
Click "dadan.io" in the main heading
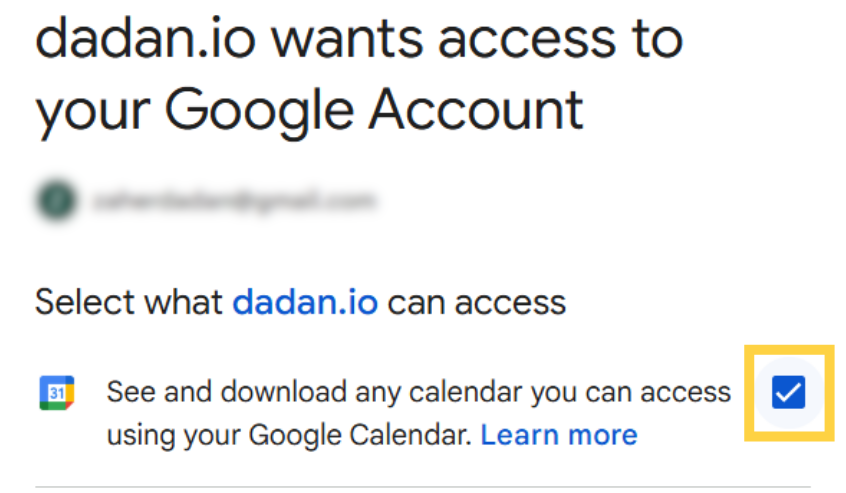click(143, 42)
